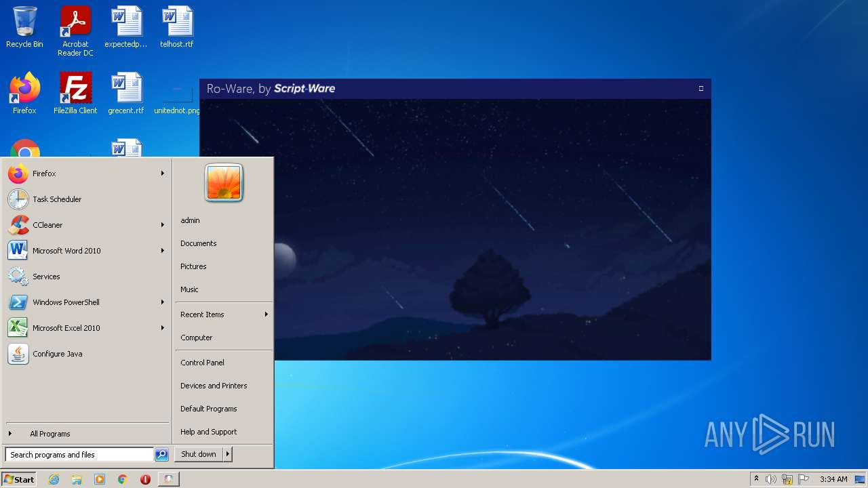Focus the Search programs and files box
Image resolution: width=868 pixels, height=488 pixels.
pos(79,455)
